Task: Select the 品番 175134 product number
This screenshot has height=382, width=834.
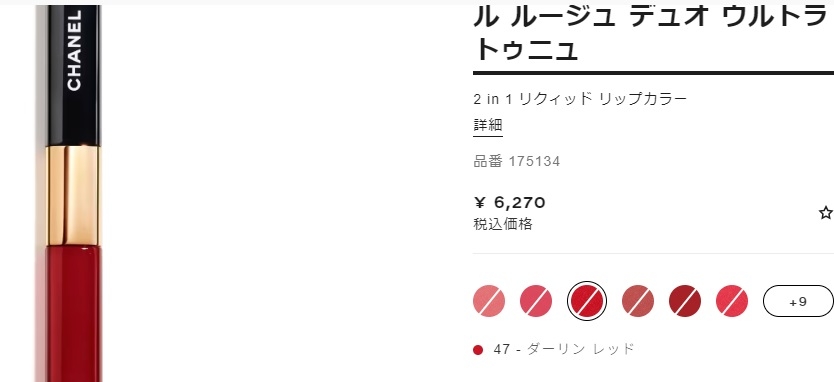Action: click(x=516, y=161)
